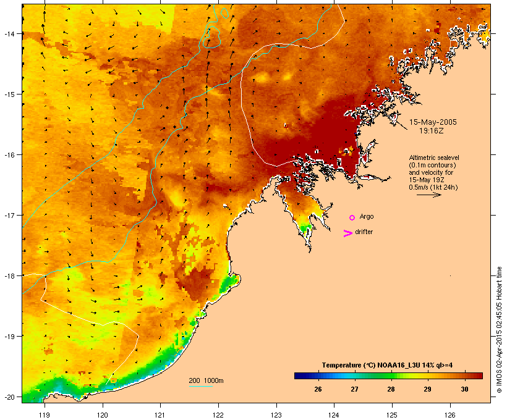Click the latitude label -14
The image size is (507, 420).
pos(9,33)
